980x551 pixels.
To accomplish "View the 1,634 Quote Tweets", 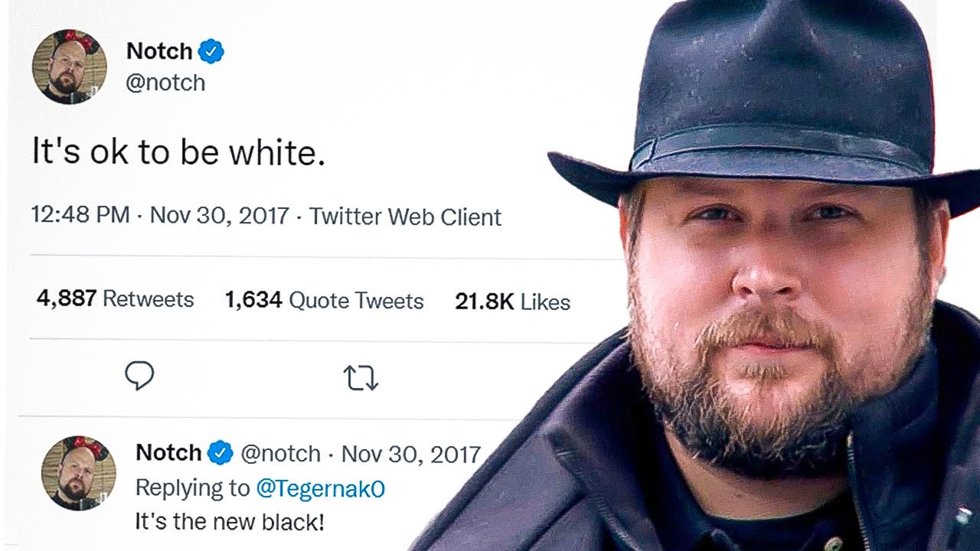I will [324, 300].
